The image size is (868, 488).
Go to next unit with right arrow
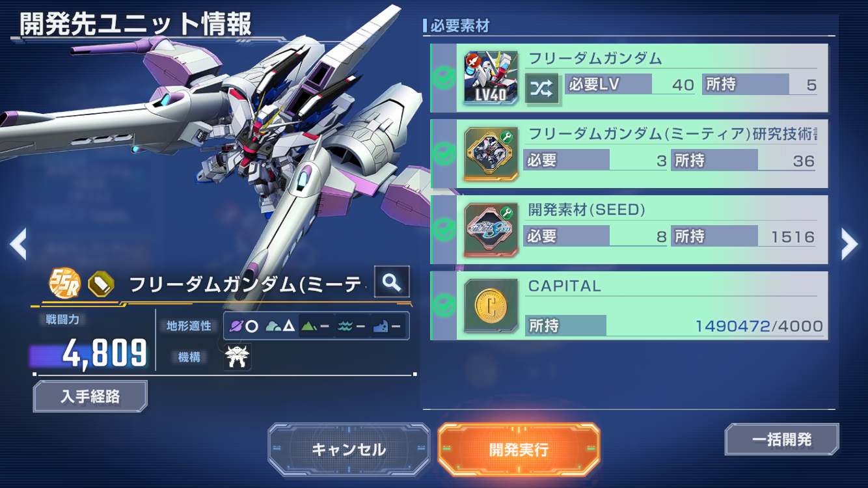pos(849,243)
